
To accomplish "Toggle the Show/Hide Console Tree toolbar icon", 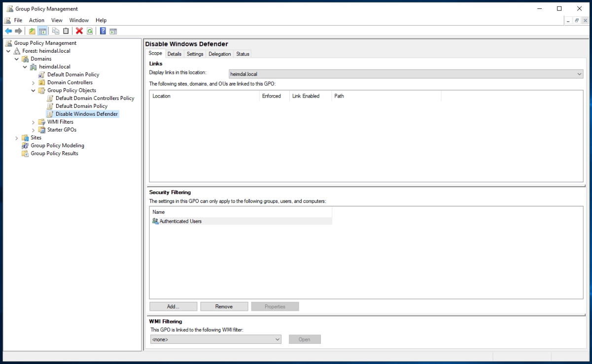I will point(42,31).
